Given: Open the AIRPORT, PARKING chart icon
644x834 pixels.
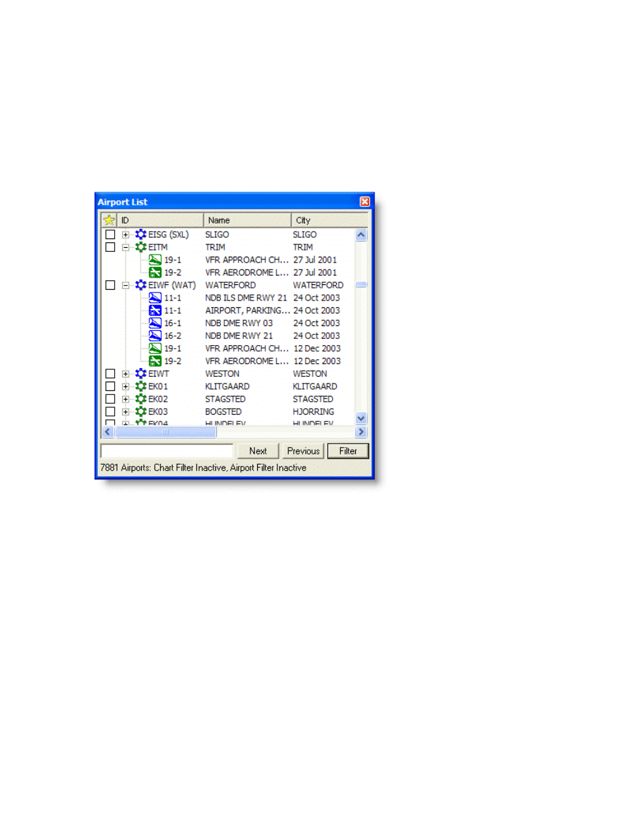Looking at the screenshot, I should pos(155,311).
